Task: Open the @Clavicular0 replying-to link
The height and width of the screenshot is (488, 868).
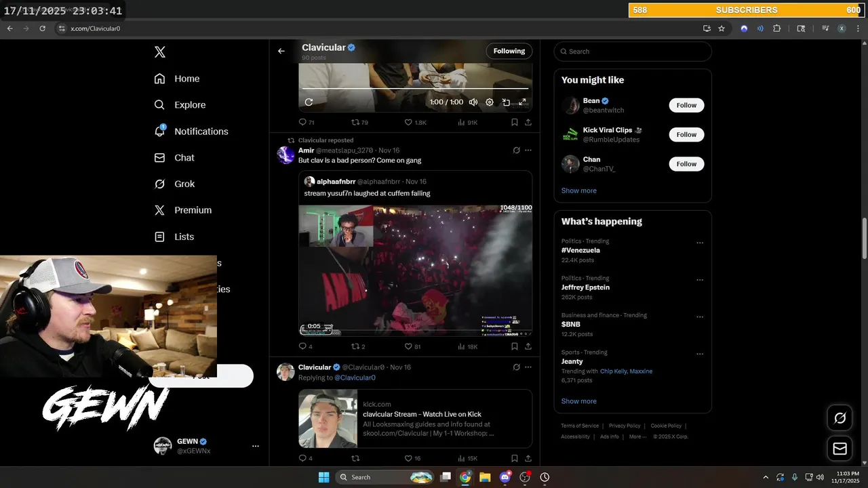Action: click(355, 378)
